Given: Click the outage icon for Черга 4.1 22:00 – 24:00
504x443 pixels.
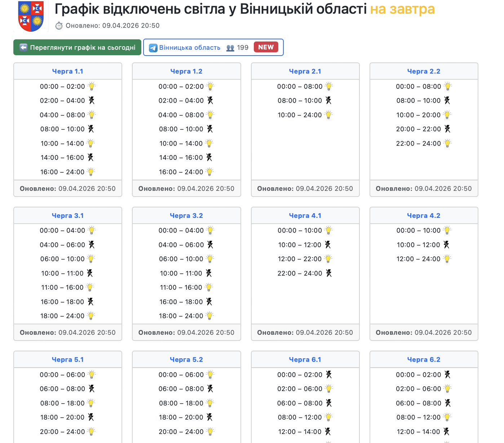Looking at the screenshot, I should tap(329, 273).
